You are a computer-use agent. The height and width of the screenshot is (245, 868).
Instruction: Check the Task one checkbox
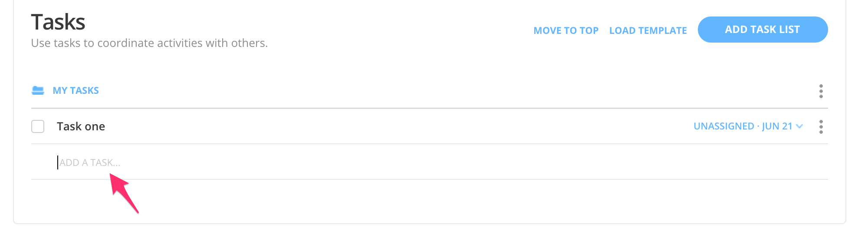click(x=38, y=126)
